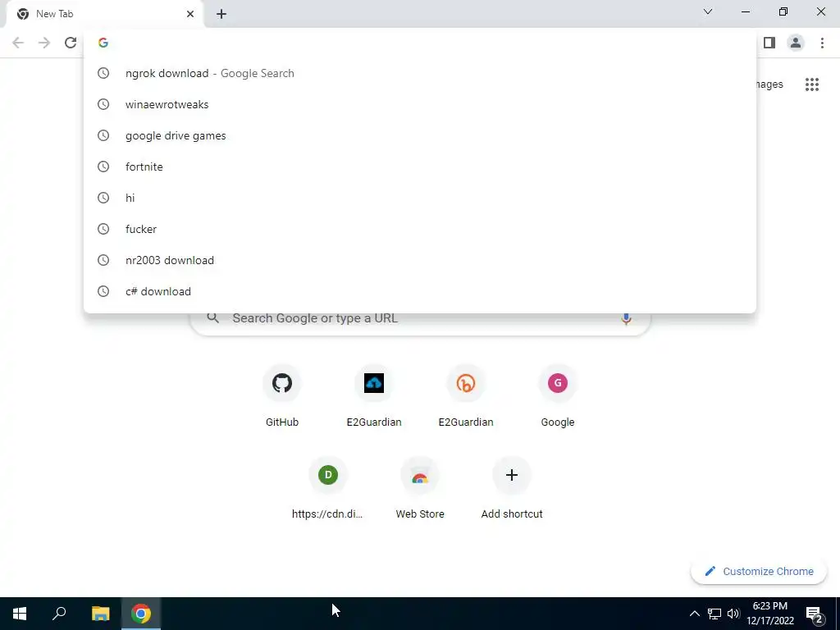
Task: Open File Explorer from taskbar
Action: [x=100, y=614]
